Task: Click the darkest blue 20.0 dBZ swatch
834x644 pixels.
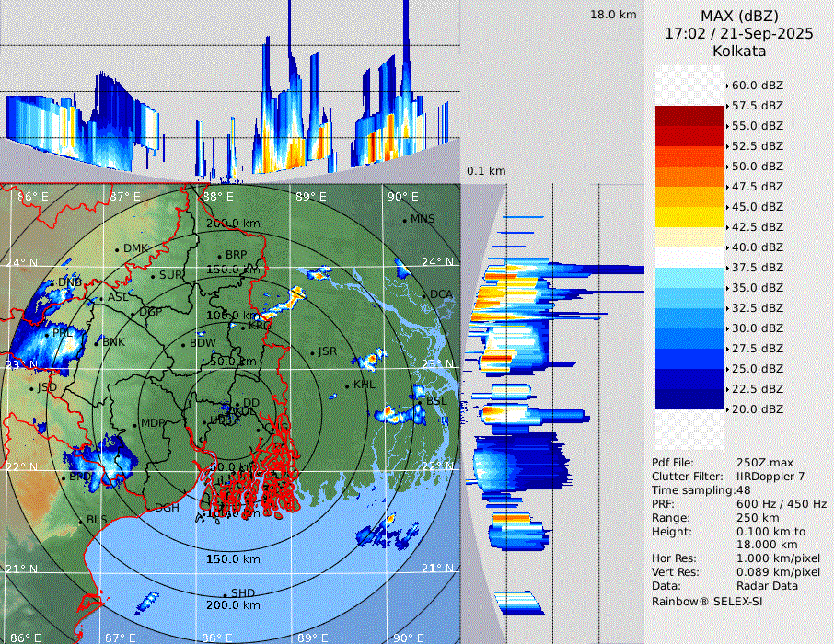Action: 689,399
